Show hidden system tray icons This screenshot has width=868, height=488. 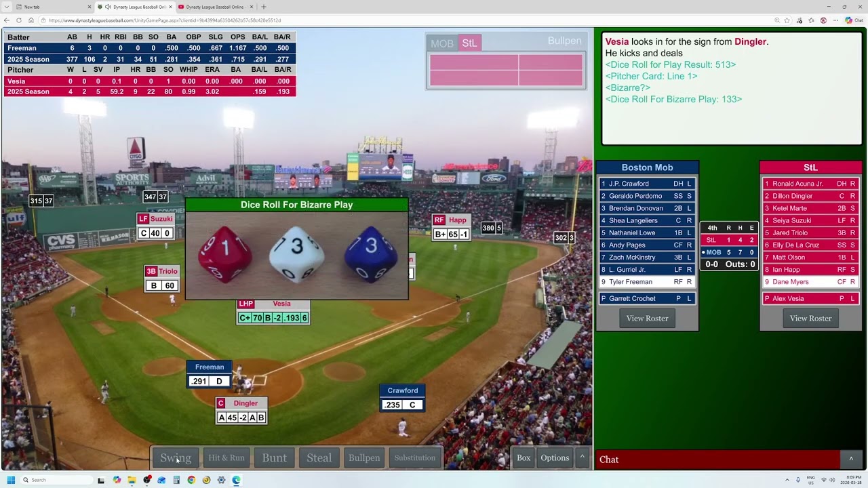[787, 480]
